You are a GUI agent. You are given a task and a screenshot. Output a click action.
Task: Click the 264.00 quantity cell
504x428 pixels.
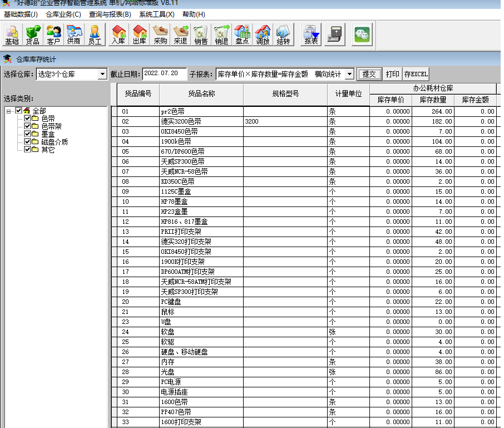tap(433, 111)
